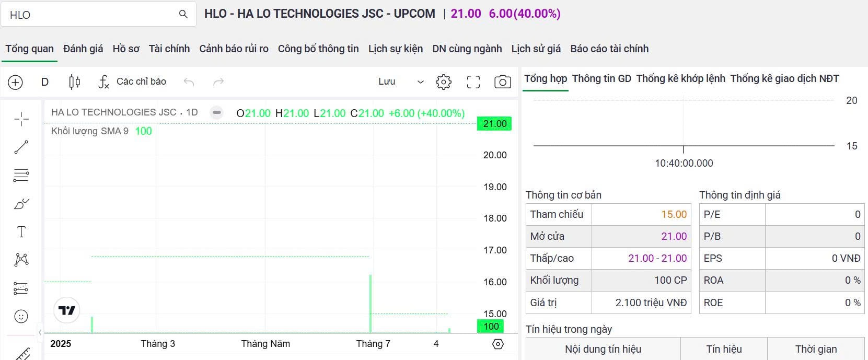
Task: Select the text annotation tool
Action: coord(21,232)
